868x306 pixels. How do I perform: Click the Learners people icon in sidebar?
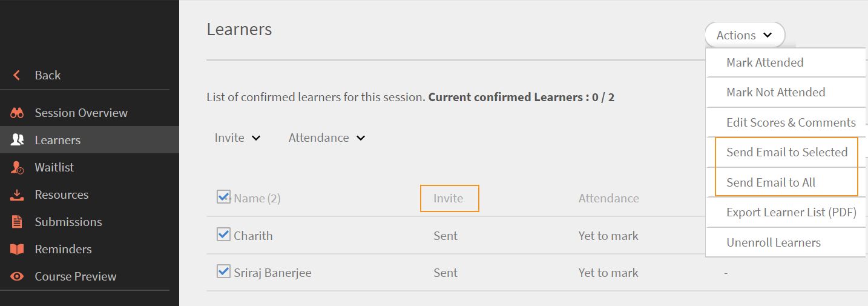coord(17,140)
